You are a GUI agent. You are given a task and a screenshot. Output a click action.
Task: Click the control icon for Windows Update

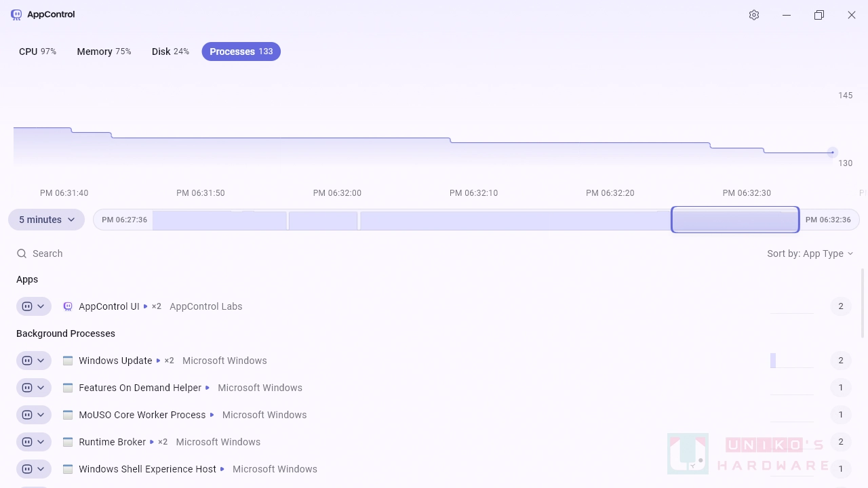point(27,361)
